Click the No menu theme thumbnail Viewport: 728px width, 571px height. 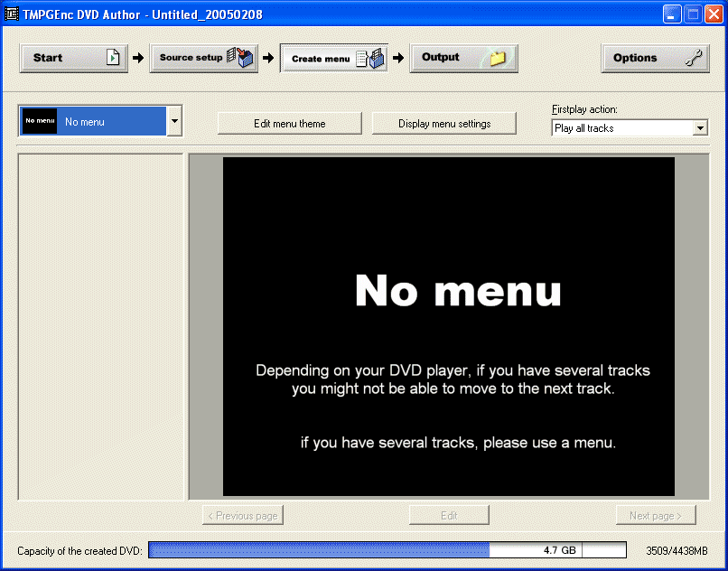[40, 121]
